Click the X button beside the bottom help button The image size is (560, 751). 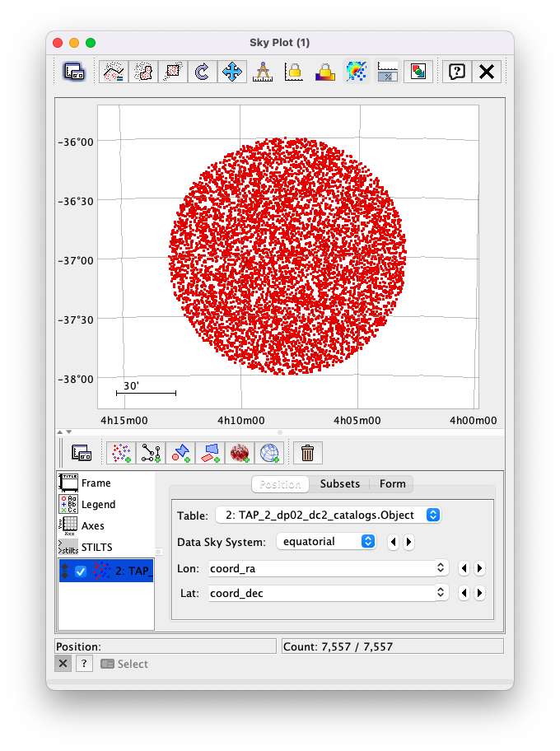[x=63, y=664]
